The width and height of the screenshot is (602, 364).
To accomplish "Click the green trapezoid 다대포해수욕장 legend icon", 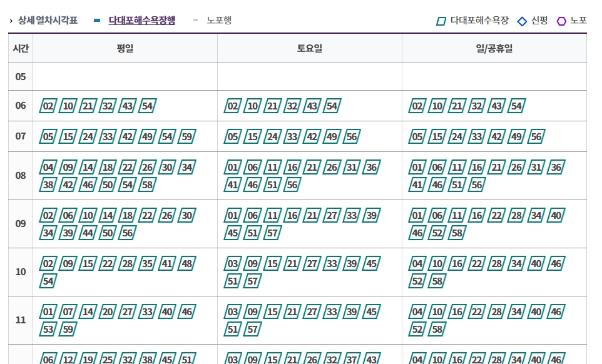I will click(441, 21).
